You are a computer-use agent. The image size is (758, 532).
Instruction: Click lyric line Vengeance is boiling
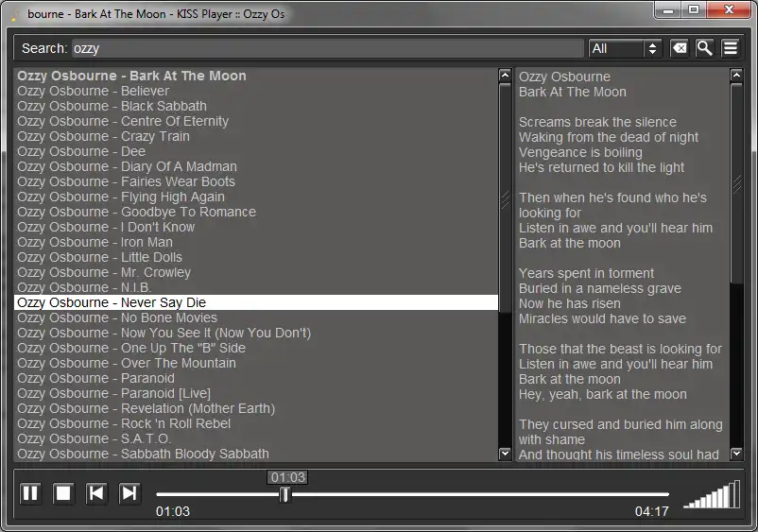tap(580, 152)
